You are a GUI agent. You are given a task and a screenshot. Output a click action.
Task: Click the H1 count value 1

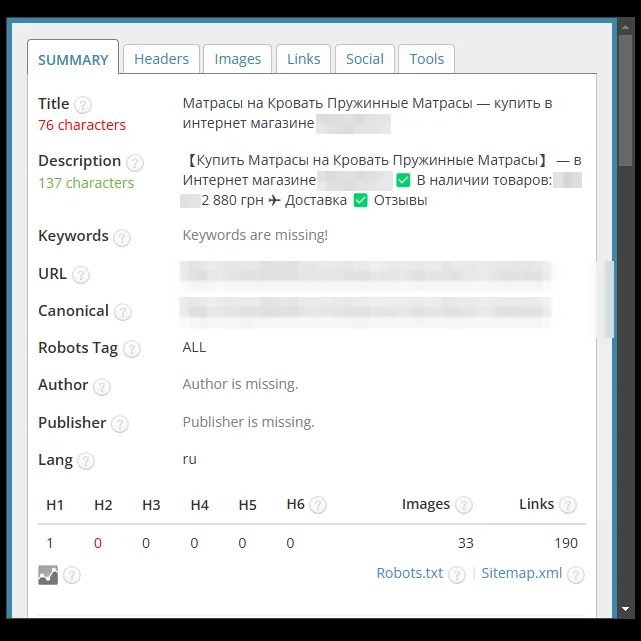[x=50, y=543]
